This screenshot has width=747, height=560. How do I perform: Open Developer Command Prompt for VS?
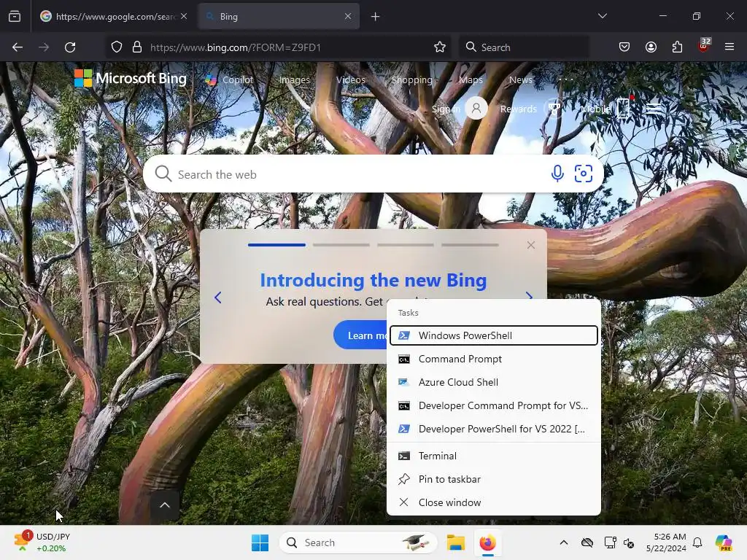[x=494, y=405]
